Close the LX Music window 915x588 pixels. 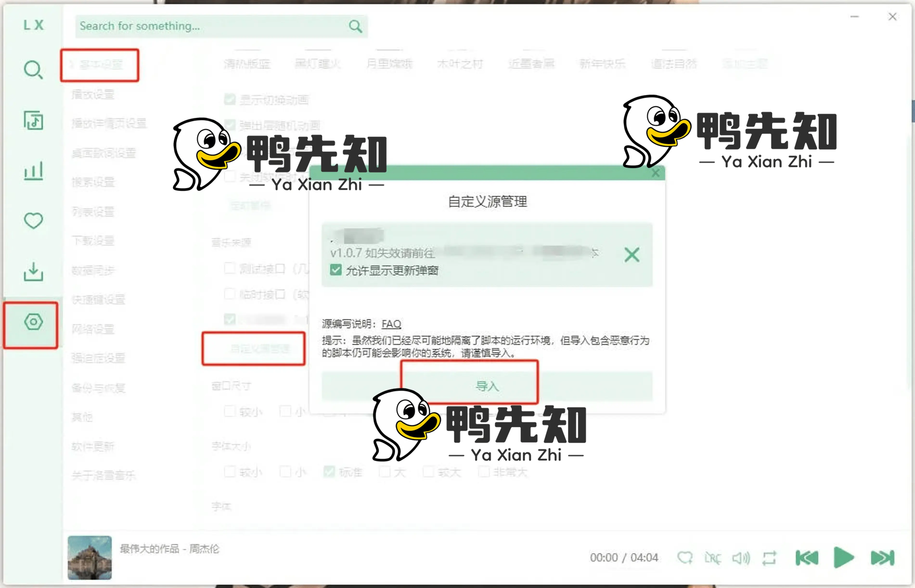892,17
